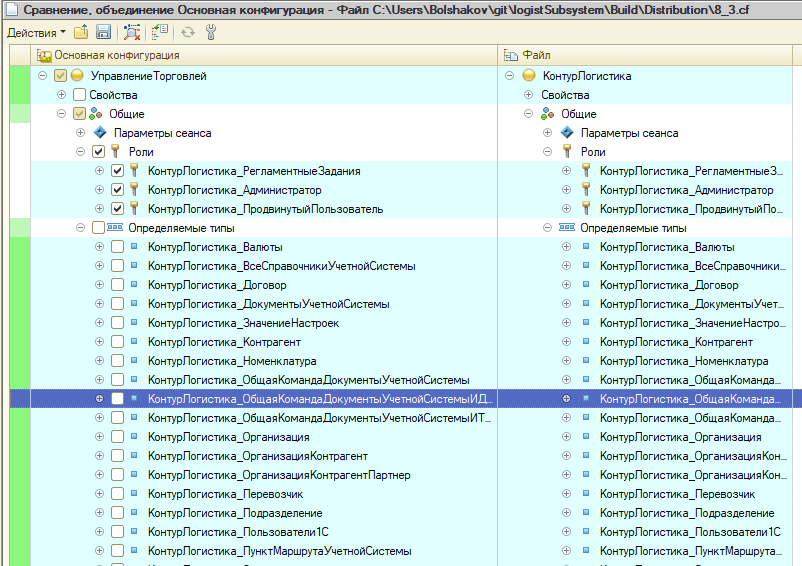Collapse the Роли node in left pane
802x566 pixels.
80,151
